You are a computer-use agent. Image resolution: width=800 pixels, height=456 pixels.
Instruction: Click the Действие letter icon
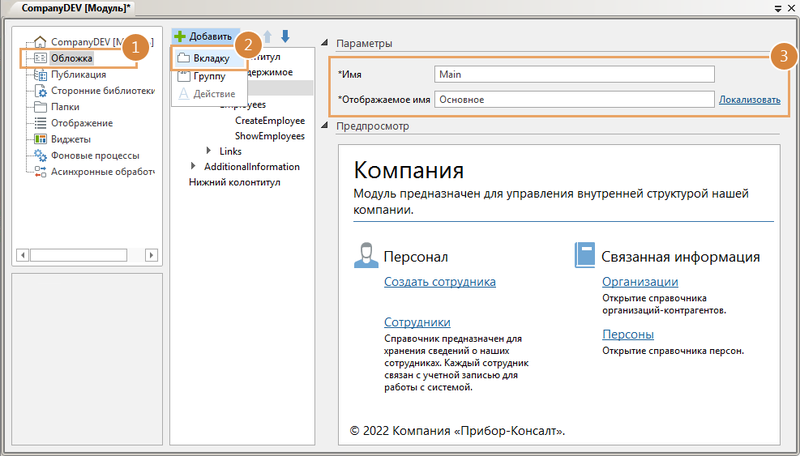(184, 94)
